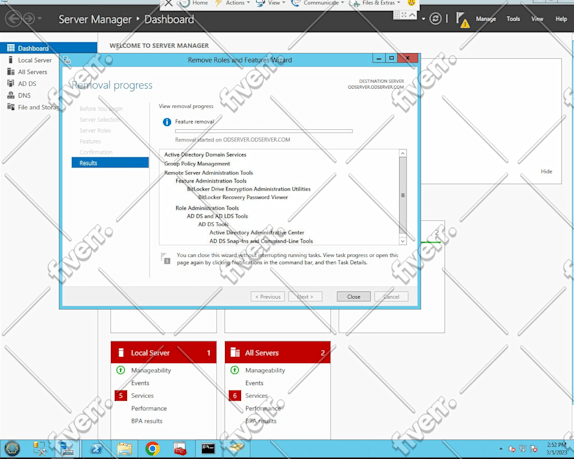The image size is (574, 459).
Task: Collapse the remote toolbar with the up chevron
Action: (x=412, y=15)
